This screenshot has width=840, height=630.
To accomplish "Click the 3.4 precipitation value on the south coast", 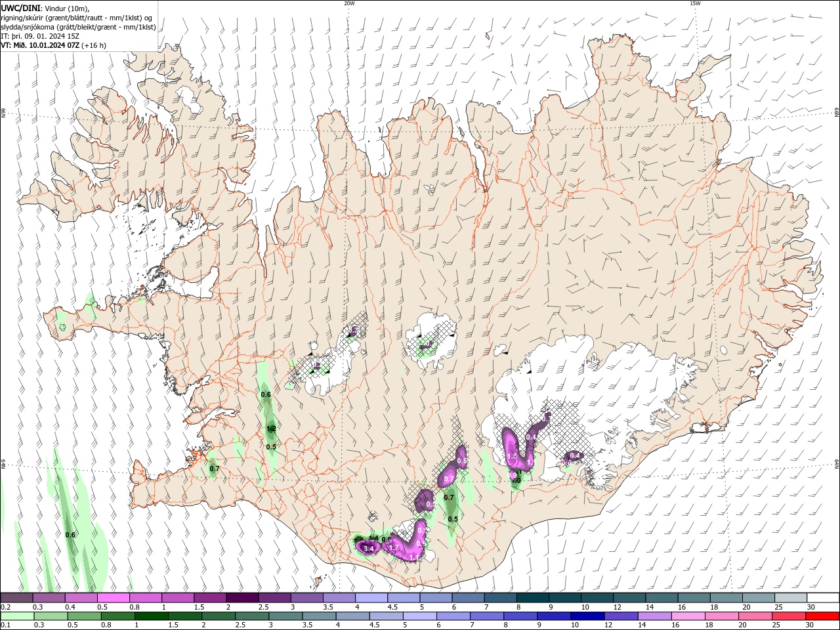I will click(368, 549).
